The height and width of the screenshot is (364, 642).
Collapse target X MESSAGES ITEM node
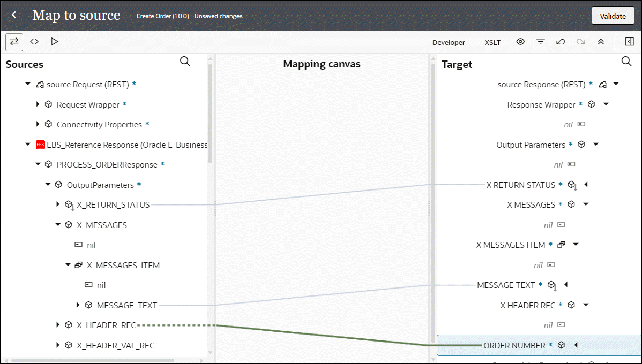[x=576, y=245]
